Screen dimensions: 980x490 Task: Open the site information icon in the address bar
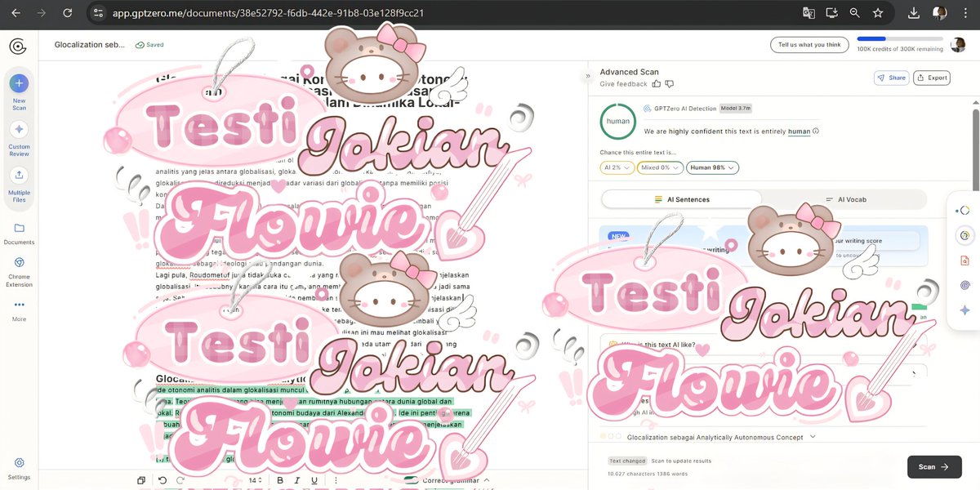pos(99,13)
